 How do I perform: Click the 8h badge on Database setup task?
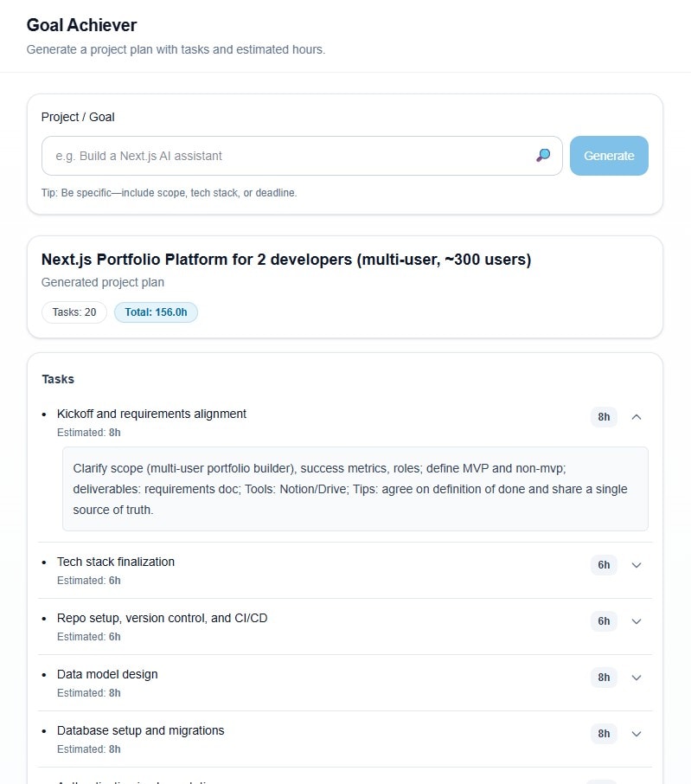pyautogui.click(x=603, y=734)
